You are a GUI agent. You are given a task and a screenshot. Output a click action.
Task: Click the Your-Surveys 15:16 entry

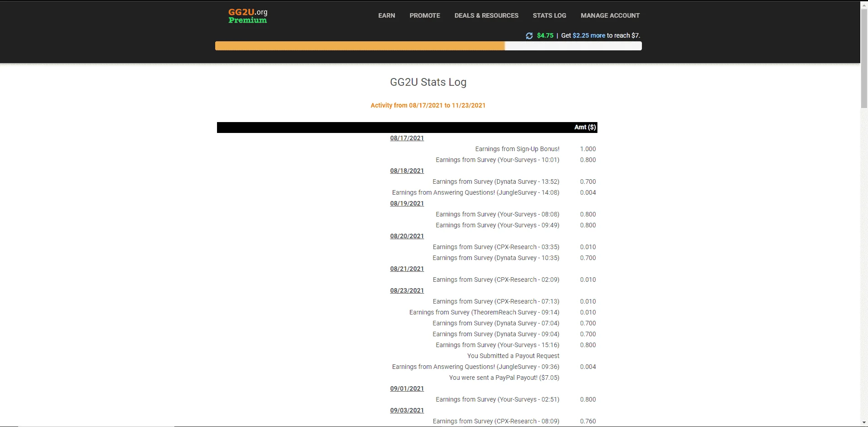click(498, 345)
